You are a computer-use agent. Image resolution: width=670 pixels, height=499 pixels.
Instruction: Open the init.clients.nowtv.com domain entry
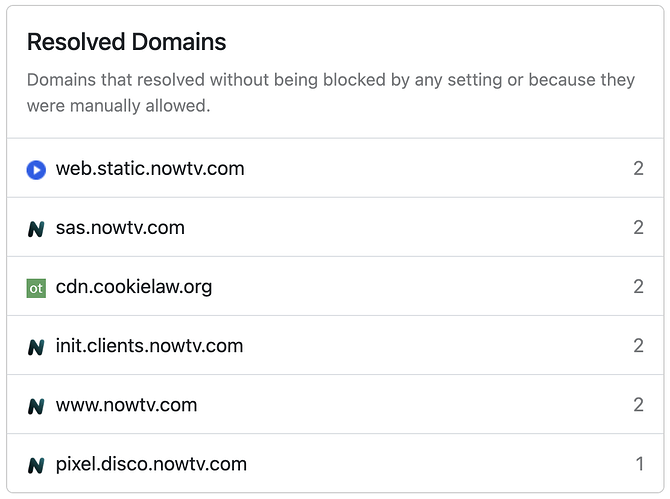(x=149, y=346)
